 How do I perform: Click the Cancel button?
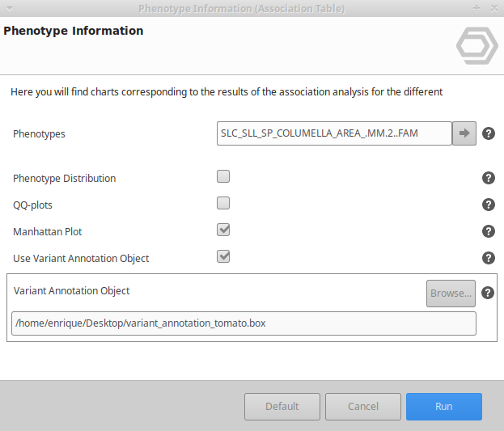363,407
